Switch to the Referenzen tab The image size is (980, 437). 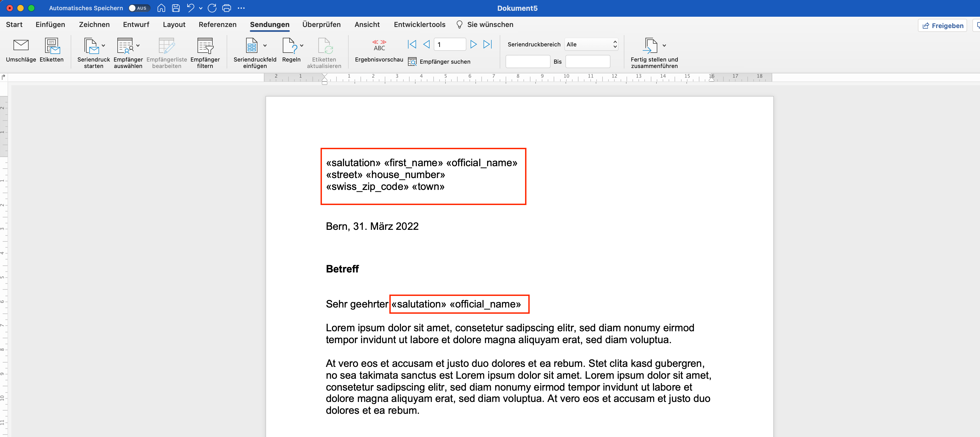[x=217, y=25]
